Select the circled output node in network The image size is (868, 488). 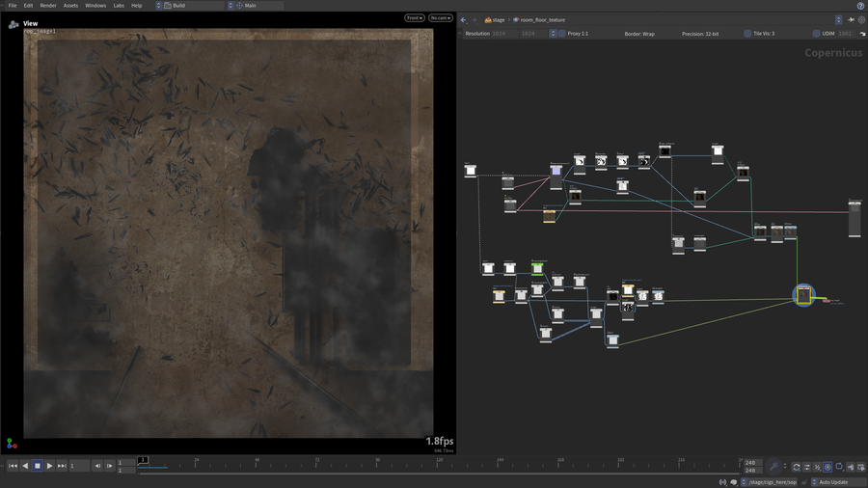803,295
